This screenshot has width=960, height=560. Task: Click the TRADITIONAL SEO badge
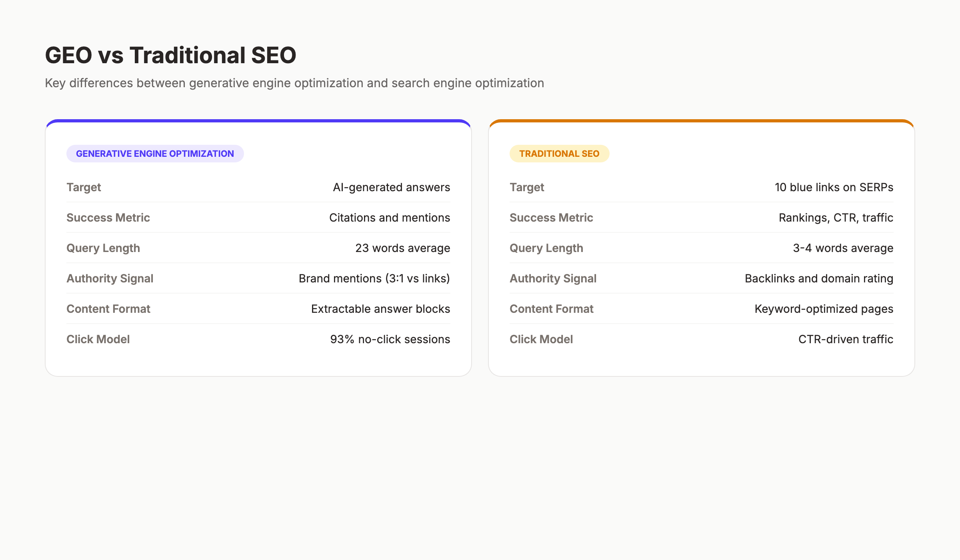559,153
